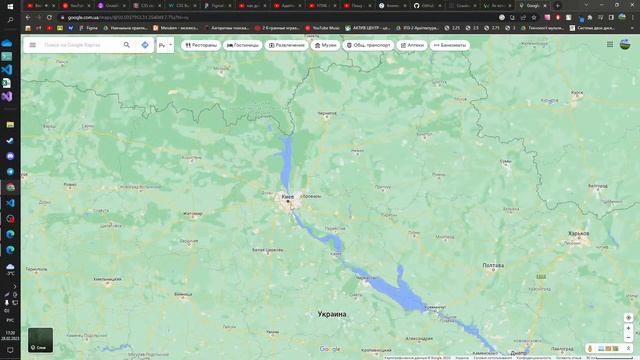
Task: Filter by Аптеки chip
Action: [412, 45]
